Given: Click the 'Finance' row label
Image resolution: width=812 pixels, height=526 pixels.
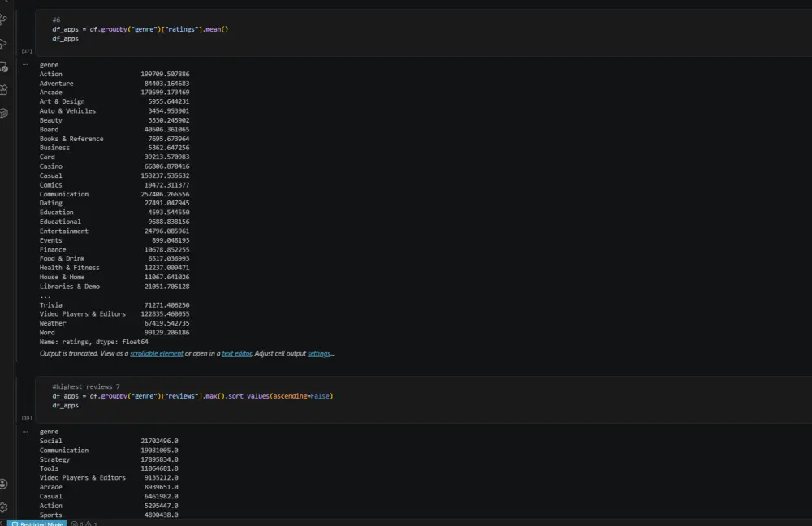Looking at the screenshot, I should click(53, 249).
